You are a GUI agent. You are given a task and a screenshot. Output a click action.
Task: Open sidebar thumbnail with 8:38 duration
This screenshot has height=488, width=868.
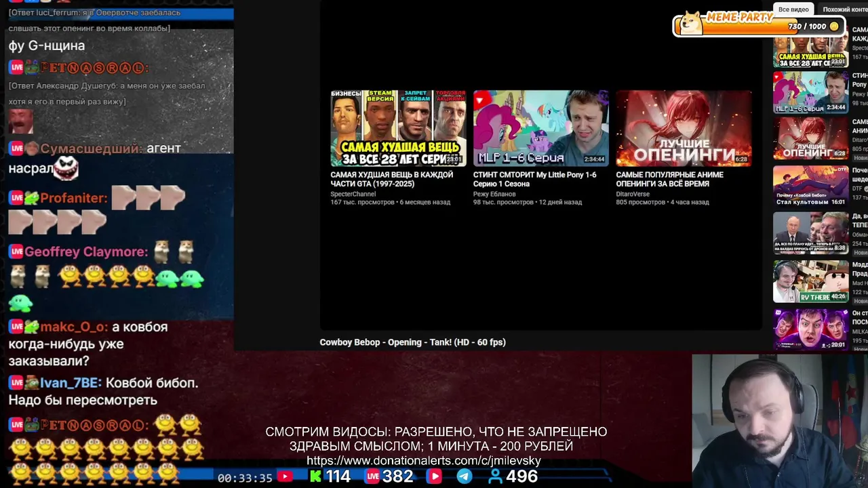point(810,233)
